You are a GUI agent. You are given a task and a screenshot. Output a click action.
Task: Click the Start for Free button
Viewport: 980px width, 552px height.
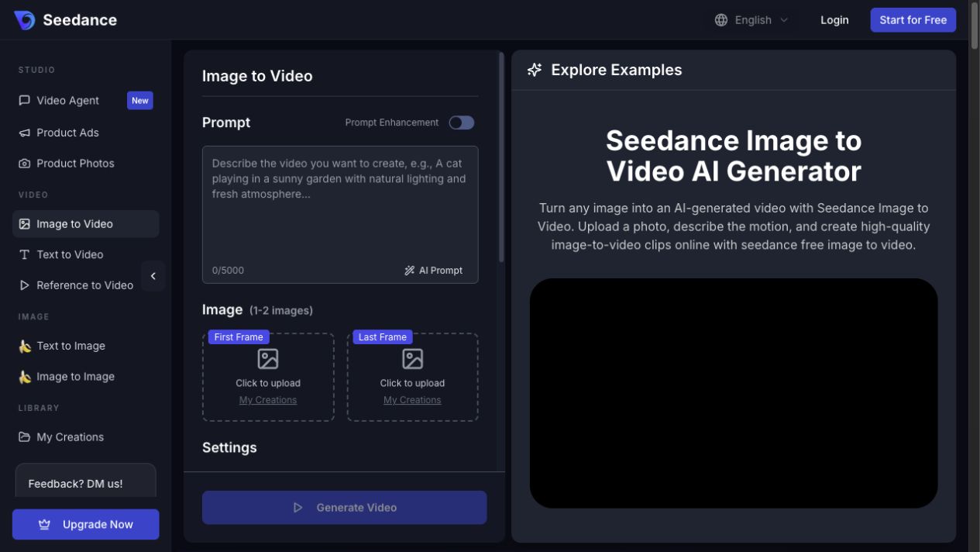point(913,20)
